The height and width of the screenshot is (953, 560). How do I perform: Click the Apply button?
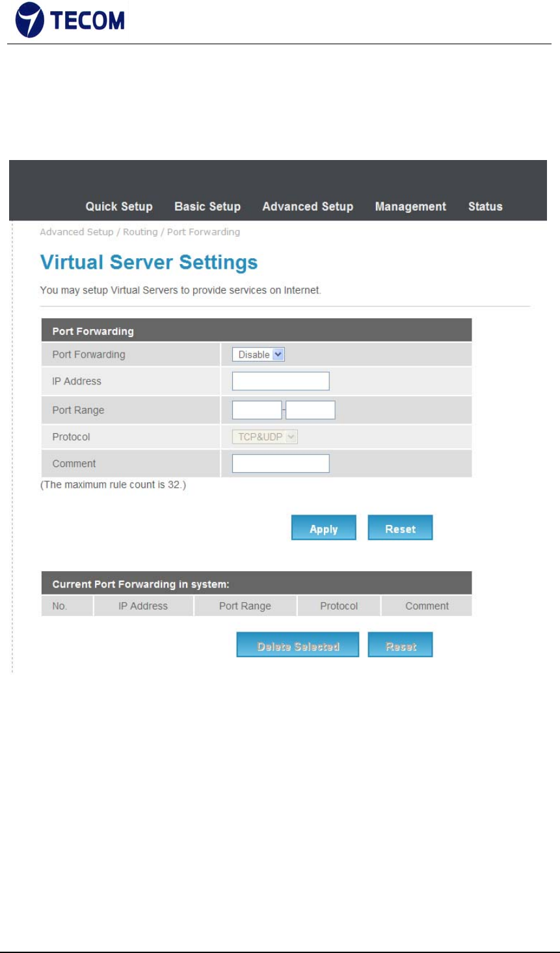pyautogui.click(x=324, y=528)
